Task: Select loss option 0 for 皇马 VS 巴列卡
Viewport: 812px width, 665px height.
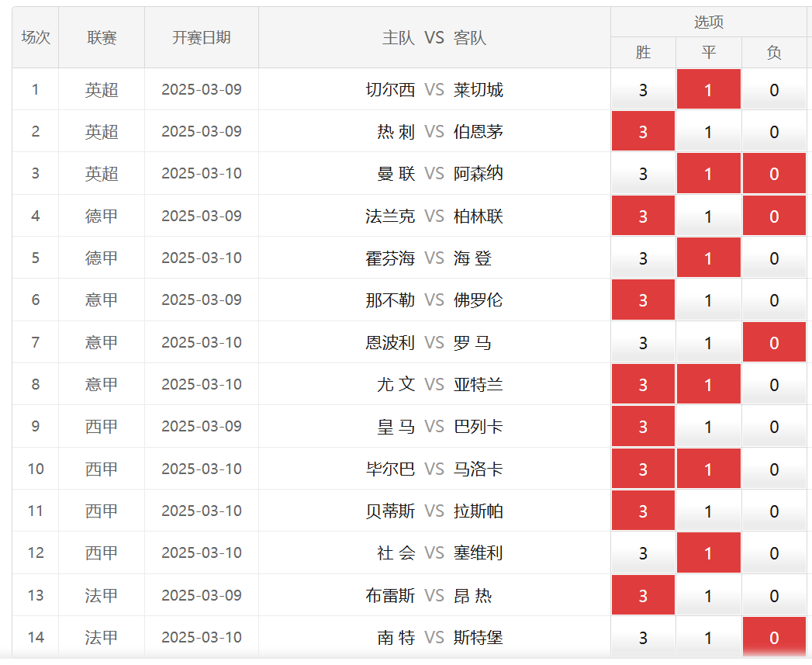Action: 774,426
